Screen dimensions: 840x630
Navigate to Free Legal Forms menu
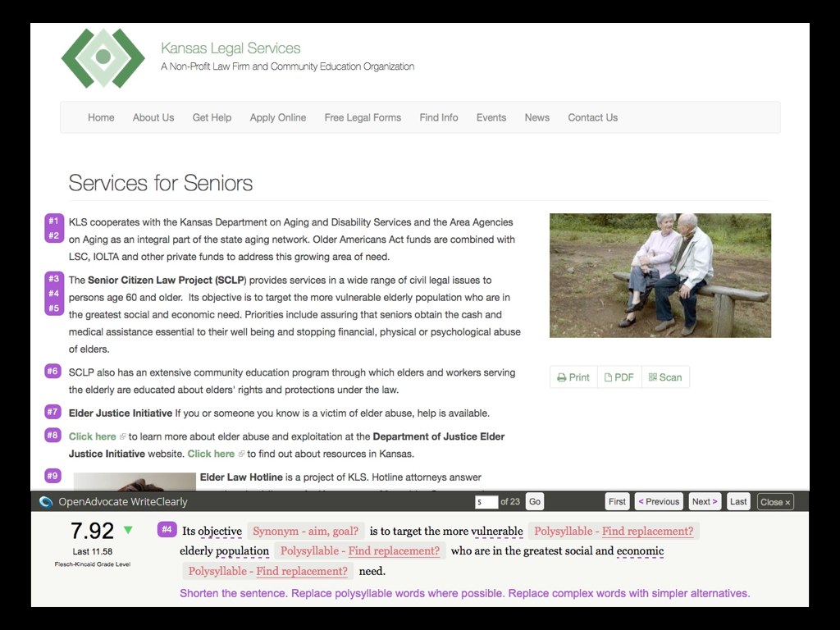pyautogui.click(x=363, y=117)
